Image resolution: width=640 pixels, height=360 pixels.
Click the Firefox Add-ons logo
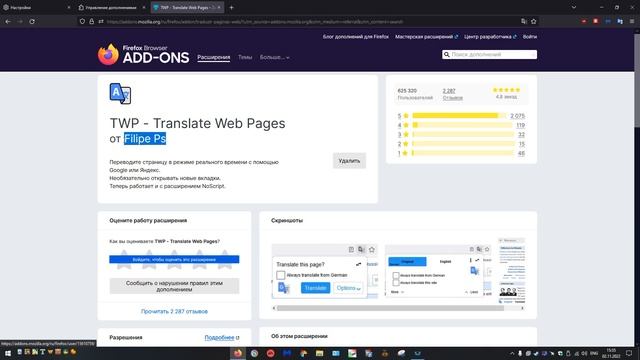point(143,54)
